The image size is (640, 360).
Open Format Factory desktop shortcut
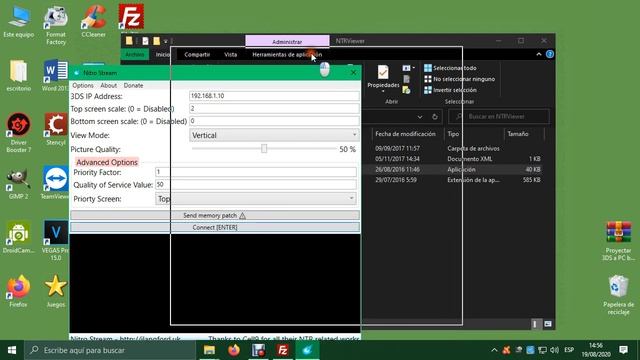point(56,25)
